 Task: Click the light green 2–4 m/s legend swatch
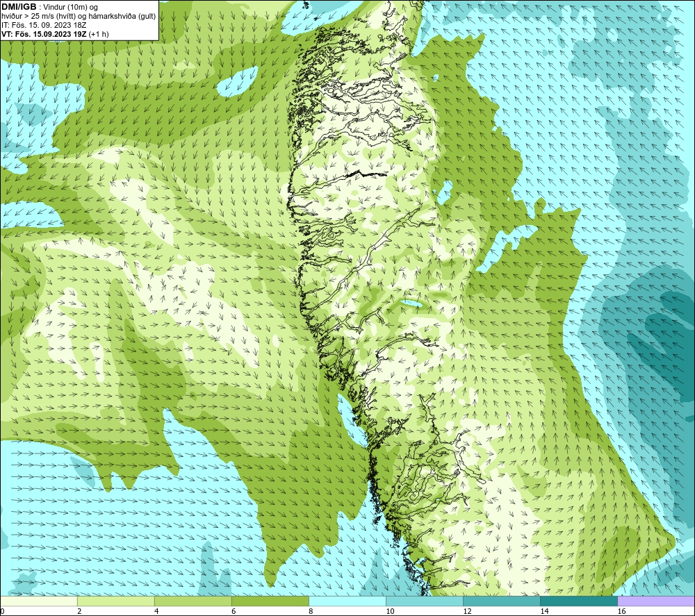(x=116, y=601)
